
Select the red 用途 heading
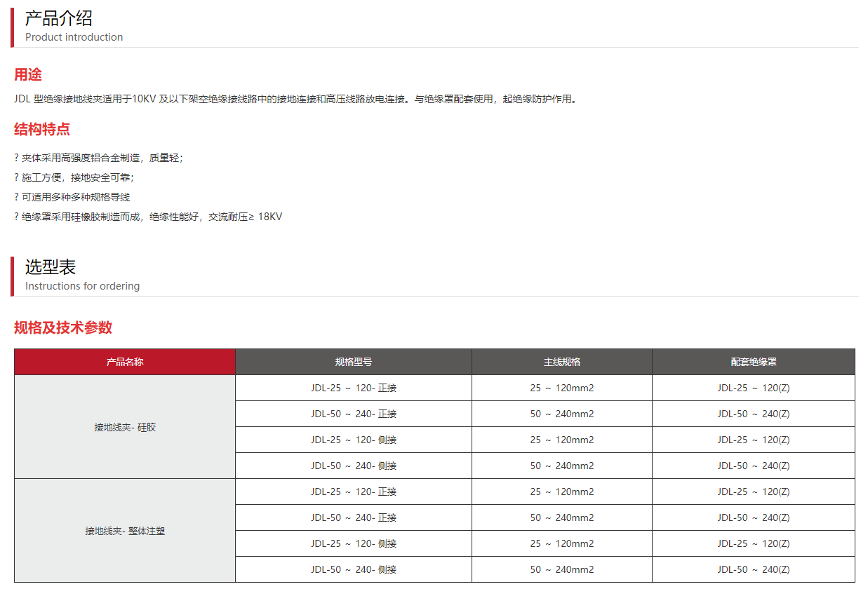coord(28,74)
